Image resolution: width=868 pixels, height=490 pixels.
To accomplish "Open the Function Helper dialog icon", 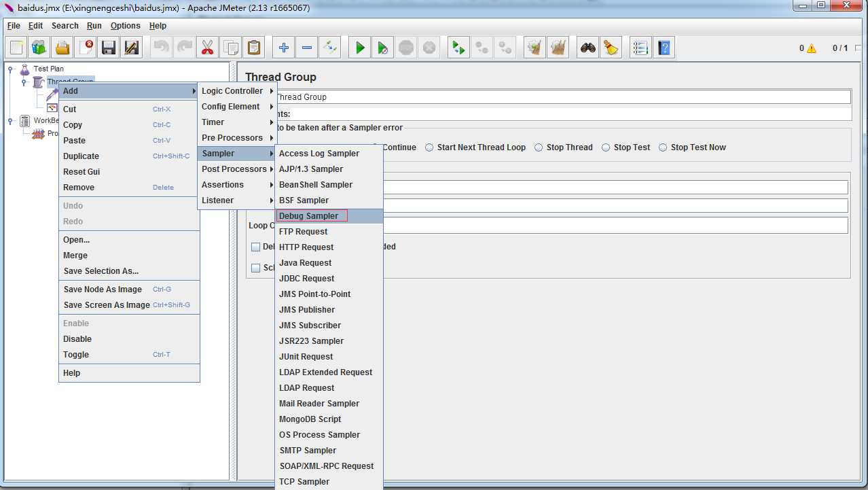I will (641, 48).
